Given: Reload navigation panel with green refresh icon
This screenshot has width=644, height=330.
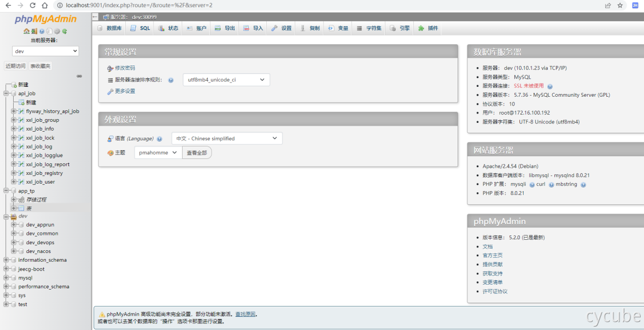Looking at the screenshot, I should tap(65, 31).
